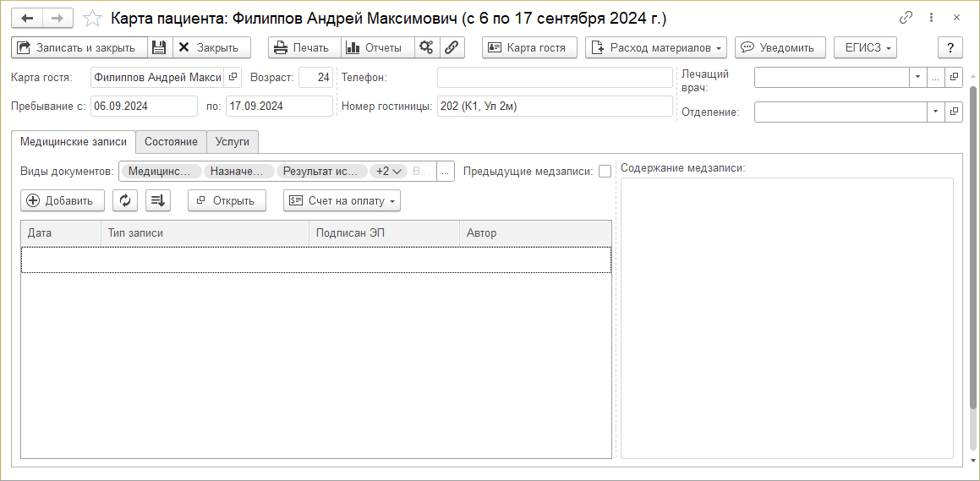Choose attending doctor via ellipsis button
Image resolution: width=980 pixels, height=481 pixels.
936,78
